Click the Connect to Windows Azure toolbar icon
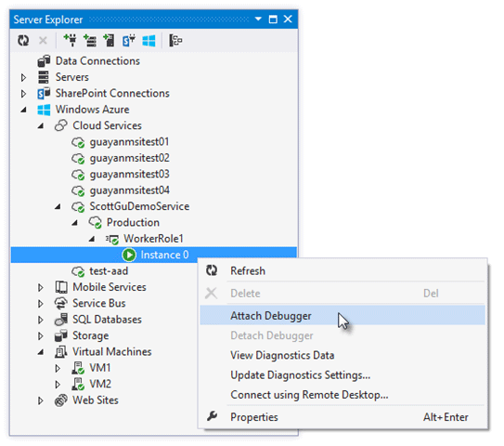The height and width of the screenshot is (446, 504). pos(149,41)
